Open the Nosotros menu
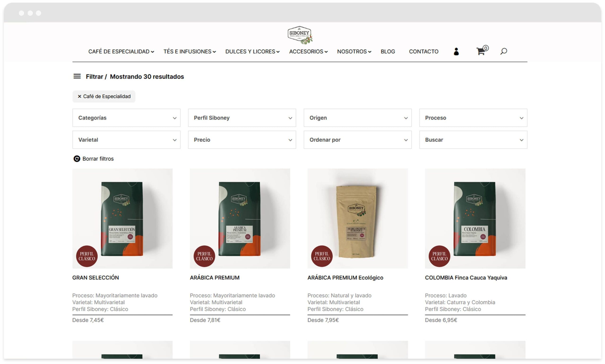This screenshot has width=605, height=364. tap(354, 51)
